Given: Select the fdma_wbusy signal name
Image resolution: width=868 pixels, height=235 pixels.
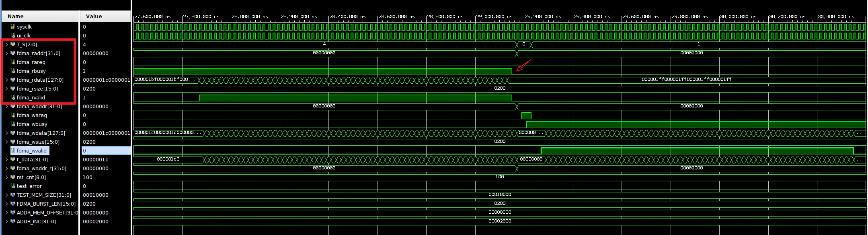Looking at the screenshot, I should pyautogui.click(x=32, y=124).
